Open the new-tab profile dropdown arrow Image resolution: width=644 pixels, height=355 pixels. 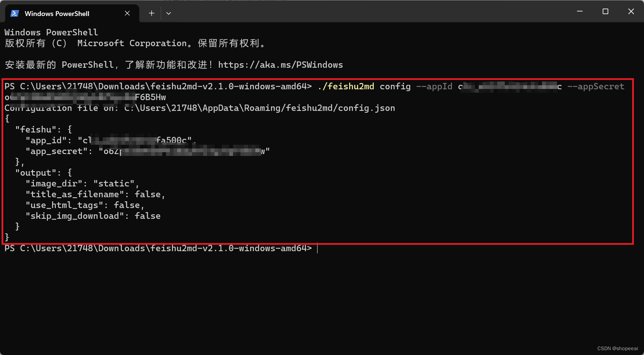click(169, 13)
